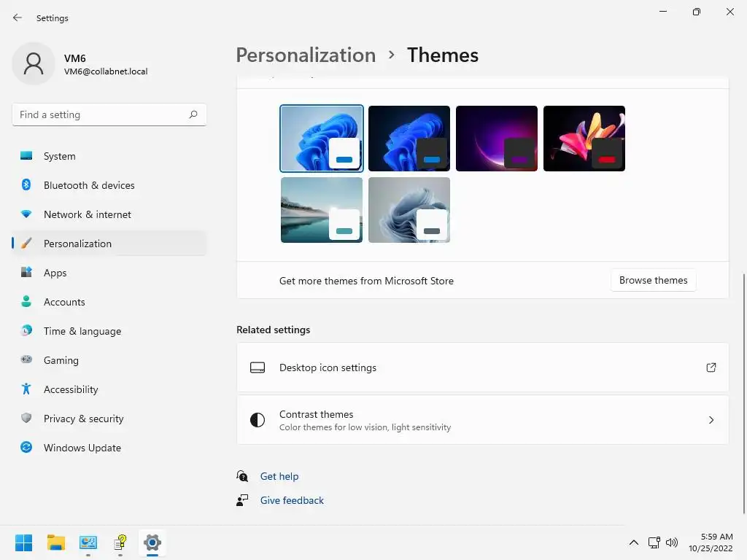The height and width of the screenshot is (560, 747).
Task: Go to Network & internet settings
Action: pos(109,214)
